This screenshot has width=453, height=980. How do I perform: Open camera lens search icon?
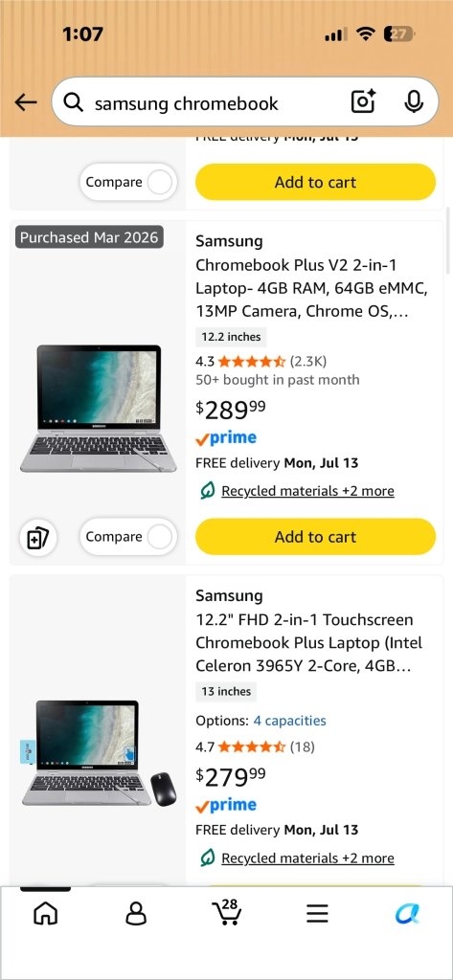(363, 101)
